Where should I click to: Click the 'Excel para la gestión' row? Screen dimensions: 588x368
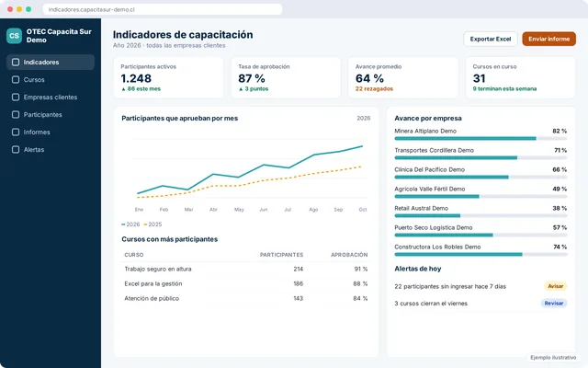pyautogui.click(x=246, y=283)
